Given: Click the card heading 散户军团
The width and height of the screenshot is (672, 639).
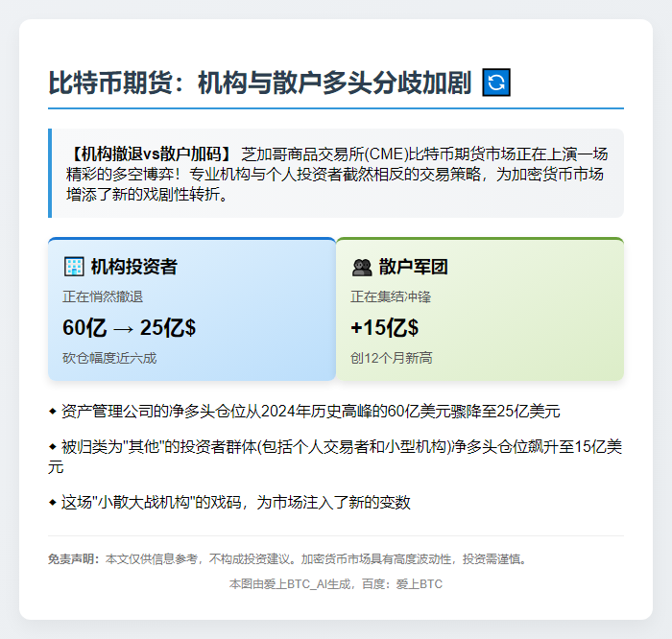Looking at the screenshot, I should (413, 267).
